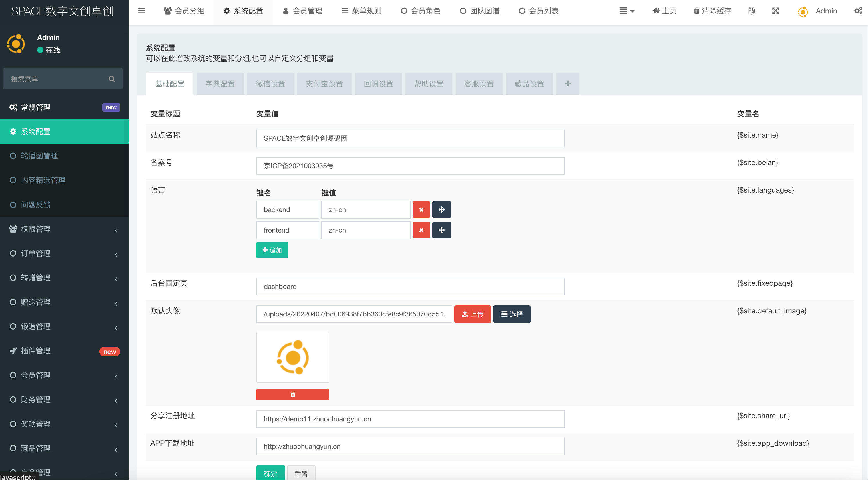Click the 站点名称 input field
The width and height of the screenshot is (868, 480).
pos(410,138)
